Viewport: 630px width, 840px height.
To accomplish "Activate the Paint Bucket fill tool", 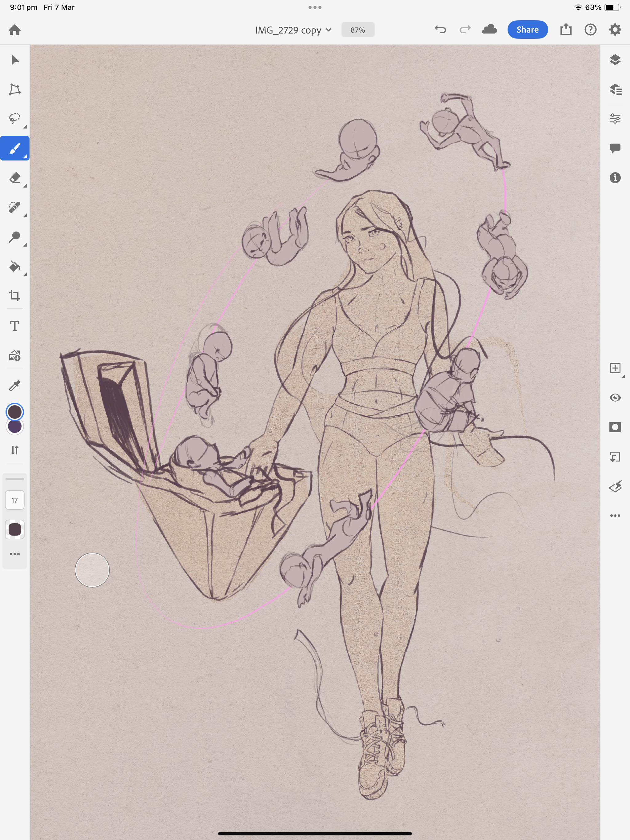I will coord(14,267).
